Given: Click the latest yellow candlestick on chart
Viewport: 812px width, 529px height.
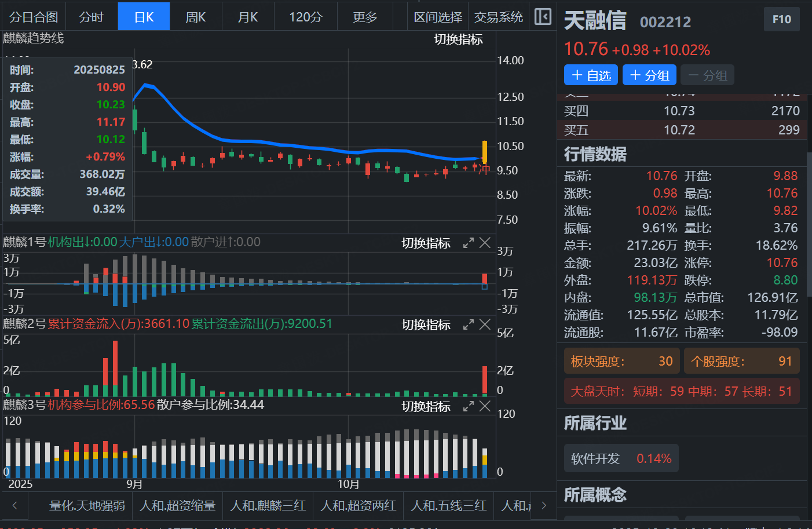Looking at the screenshot, I should [485, 152].
